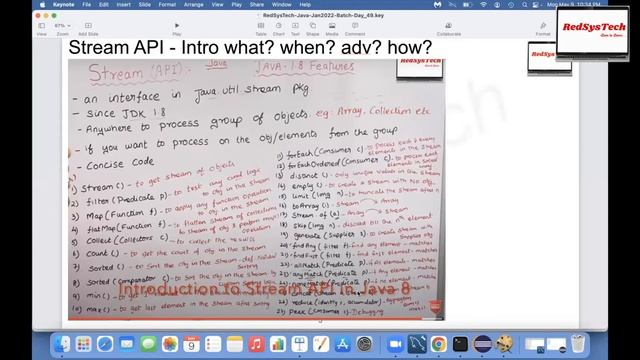Open App Store from the Dock
Viewport: 640px width, 360px height.
click(343, 344)
